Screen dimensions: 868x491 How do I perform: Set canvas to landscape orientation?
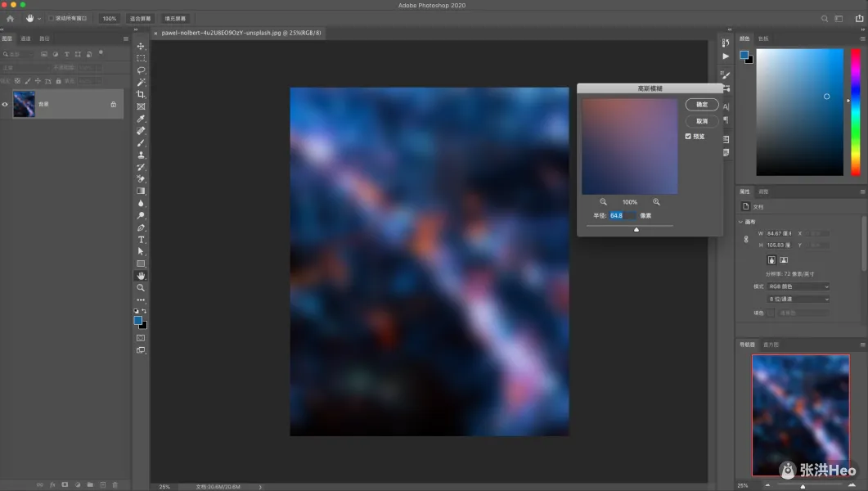(784, 259)
